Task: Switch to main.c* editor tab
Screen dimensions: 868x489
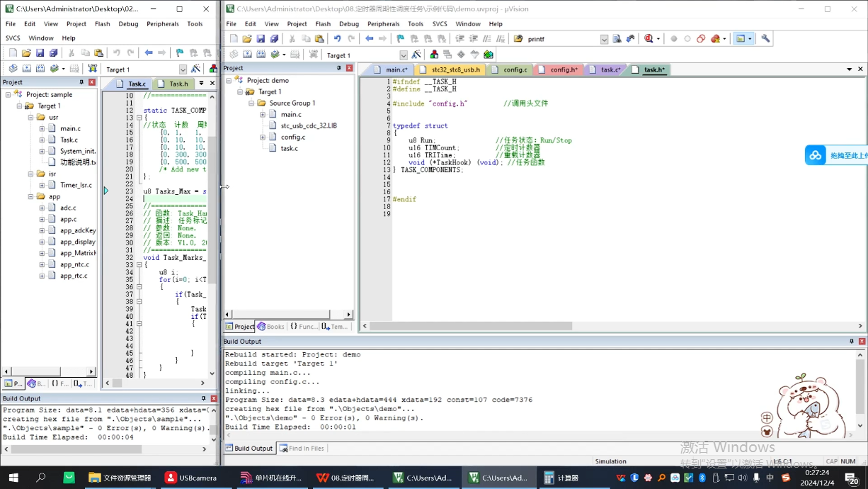Action: click(391, 69)
